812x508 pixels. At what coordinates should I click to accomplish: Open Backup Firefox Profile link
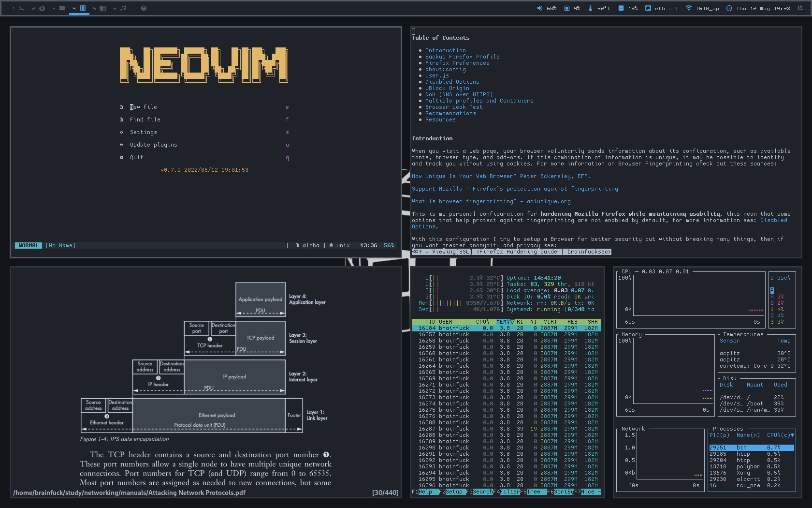coord(463,57)
